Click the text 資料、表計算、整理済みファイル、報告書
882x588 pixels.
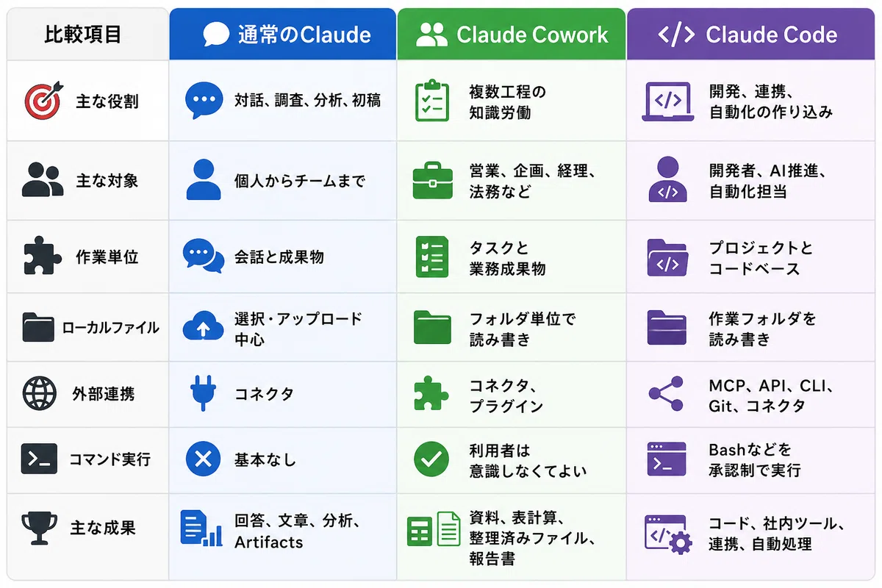click(x=532, y=538)
